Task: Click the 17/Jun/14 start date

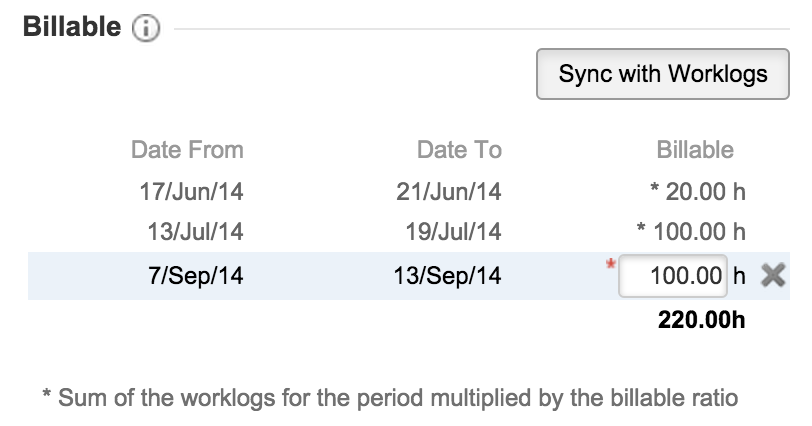Action: (x=191, y=191)
